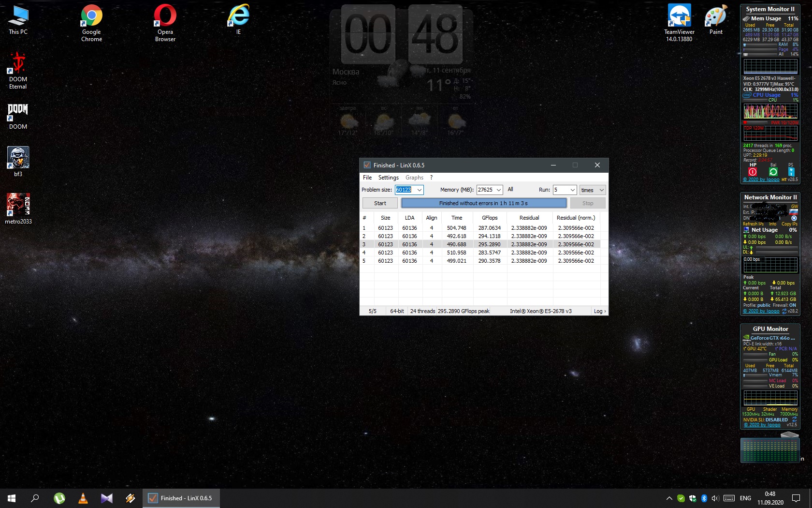Click the red HP power icon in System Monitor
Image resolution: width=812 pixels, height=508 pixels.
(x=753, y=172)
